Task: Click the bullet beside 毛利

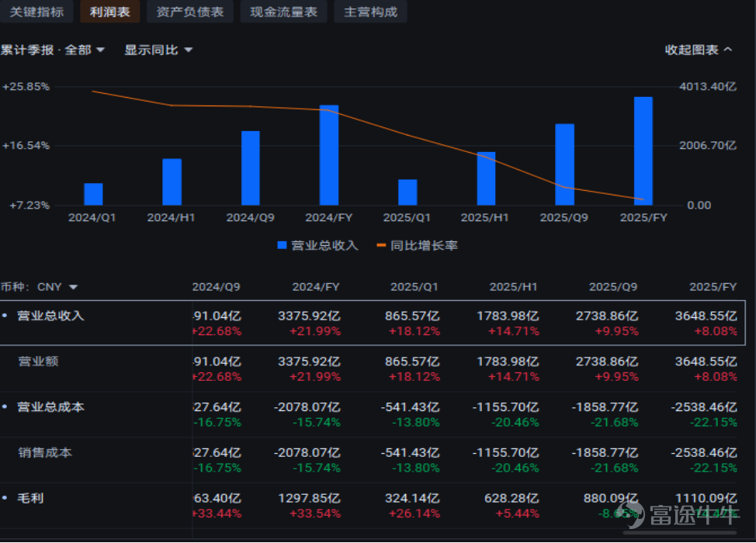Action: pyautogui.click(x=5, y=498)
